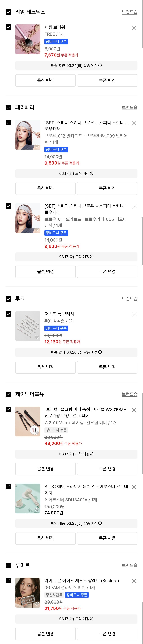This screenshot has height=644, width=143.
Task: Remove 라이트 온 아이즈 섀도우 팔레트 item
Action: tap(134, 581)
